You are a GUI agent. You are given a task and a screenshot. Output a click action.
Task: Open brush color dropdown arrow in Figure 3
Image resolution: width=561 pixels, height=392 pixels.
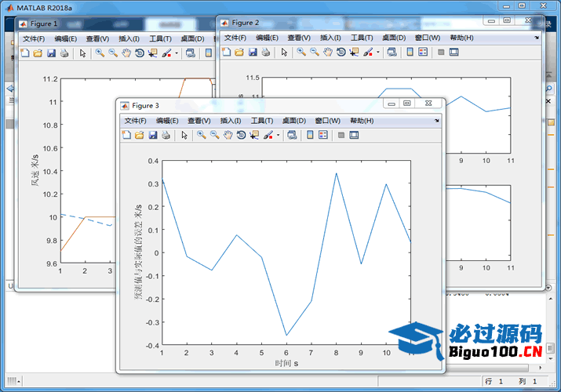click(278, 135)
